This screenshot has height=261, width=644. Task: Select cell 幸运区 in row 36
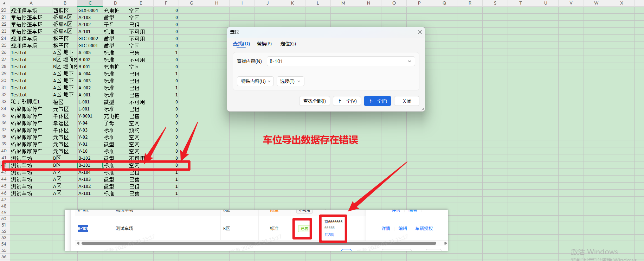tap(65, 123)
